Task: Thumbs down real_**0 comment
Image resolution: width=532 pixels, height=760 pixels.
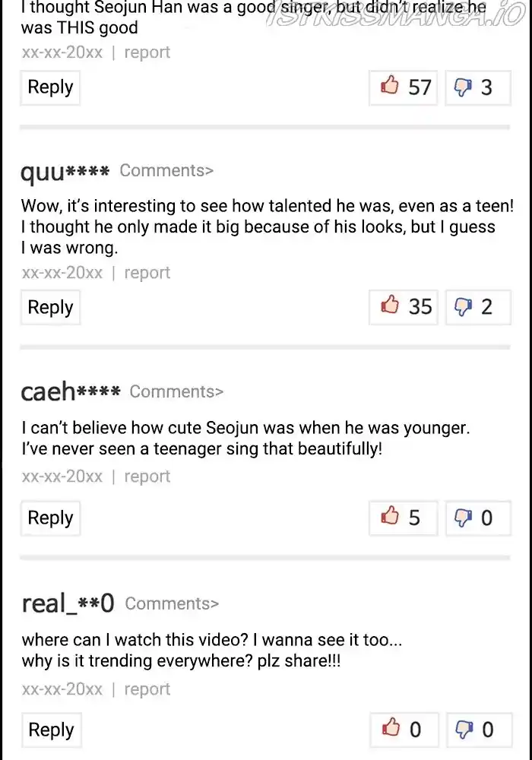Action: (477, 730)
